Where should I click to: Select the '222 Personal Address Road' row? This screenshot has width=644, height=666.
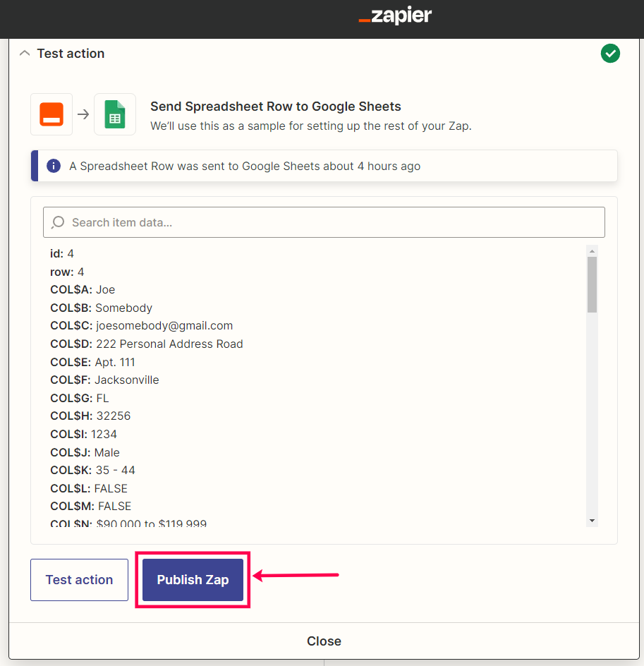point(147,344)
